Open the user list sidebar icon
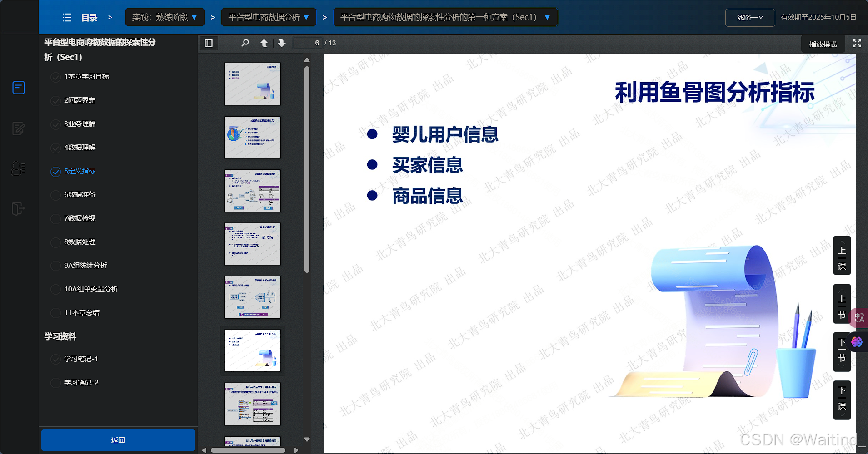868x454 pixels. (19, 168)
